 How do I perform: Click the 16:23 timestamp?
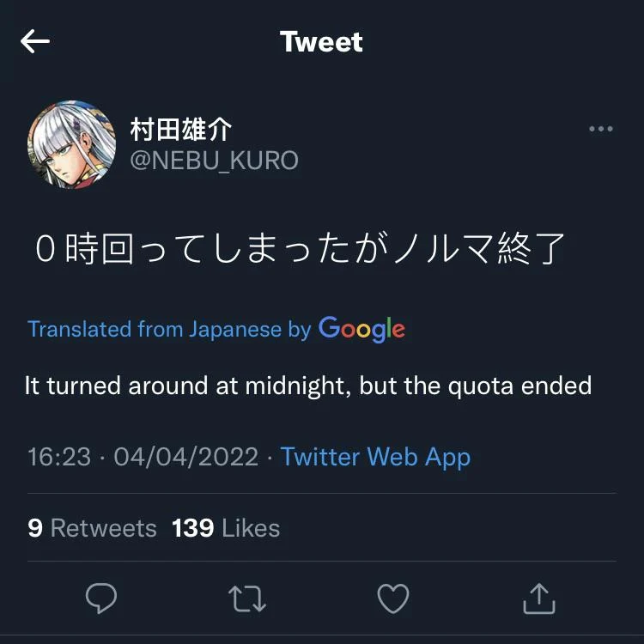[58, 456]
